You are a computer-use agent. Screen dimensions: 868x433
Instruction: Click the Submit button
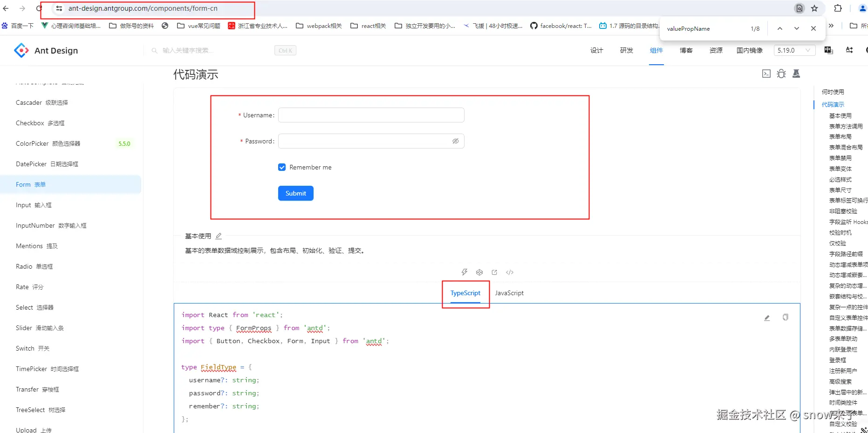pyautogui.click(x=296, y=193)
